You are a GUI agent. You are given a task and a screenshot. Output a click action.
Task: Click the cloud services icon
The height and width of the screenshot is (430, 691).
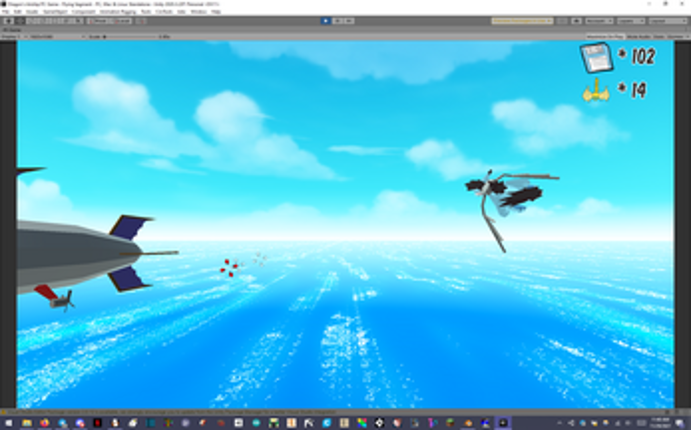pyautogui.click(x=576, y=21)
